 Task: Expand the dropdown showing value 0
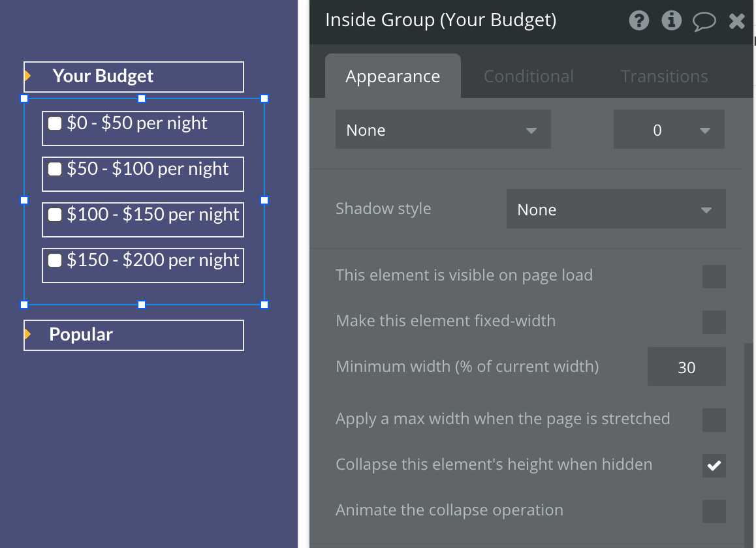(669, 130)
